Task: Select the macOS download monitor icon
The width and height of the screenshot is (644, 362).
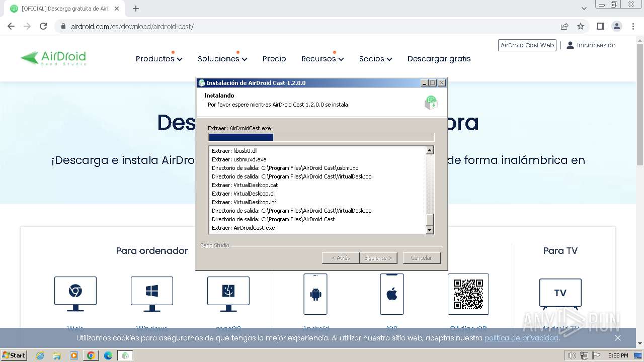Action: (x=228, y=294)
